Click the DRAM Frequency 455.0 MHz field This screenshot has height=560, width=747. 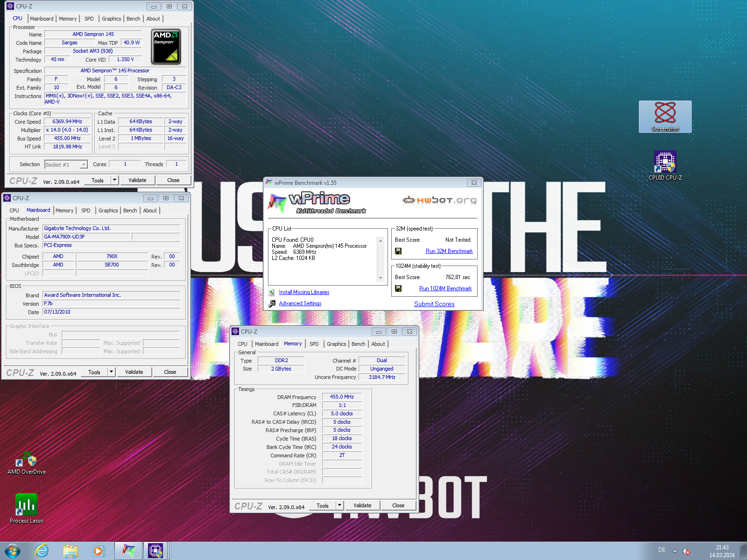coord(342,397)
